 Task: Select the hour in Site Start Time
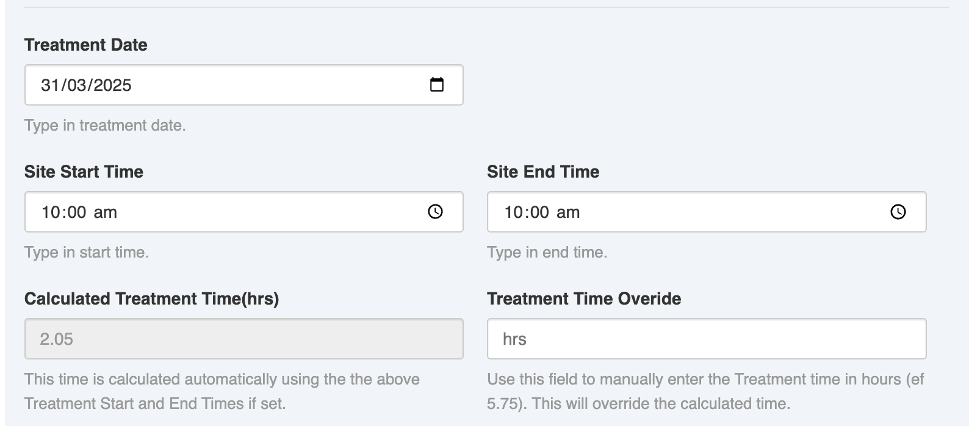point(50,212)
